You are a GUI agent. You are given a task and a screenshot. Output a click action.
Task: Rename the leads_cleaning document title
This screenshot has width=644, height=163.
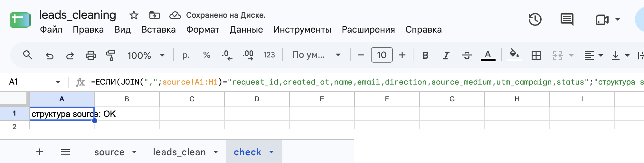click(x=78, y=15)
